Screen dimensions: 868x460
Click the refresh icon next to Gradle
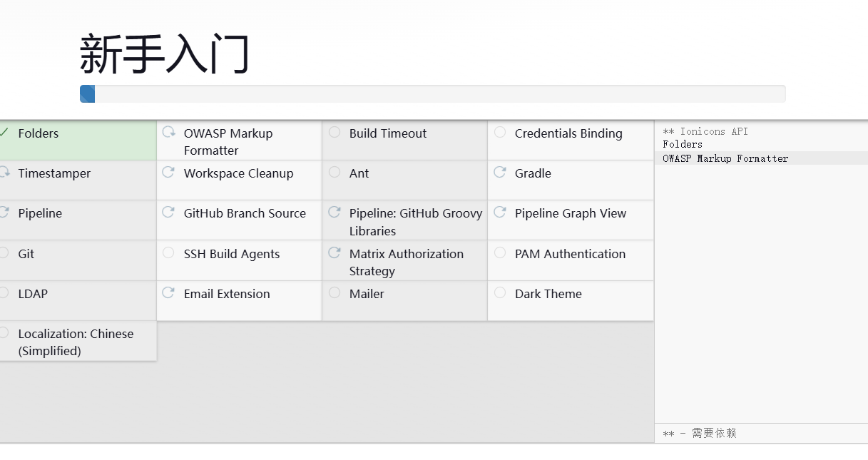(x=500, y=172)
